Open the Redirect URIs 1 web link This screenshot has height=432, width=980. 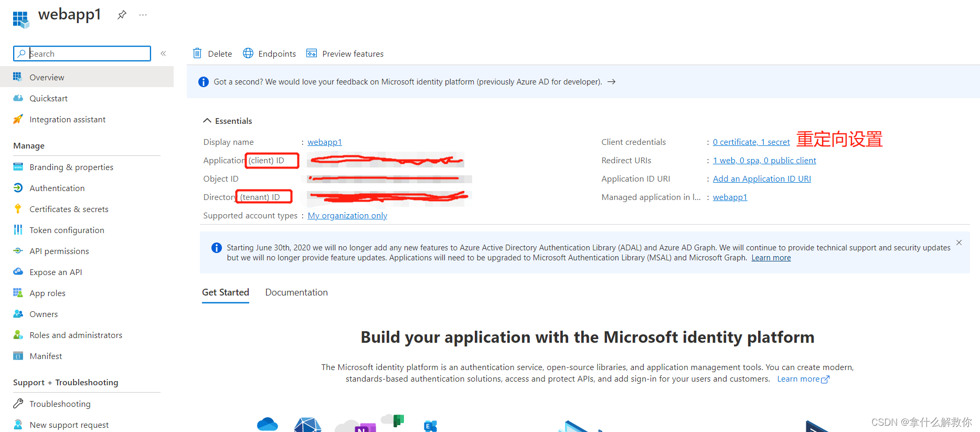764,160
